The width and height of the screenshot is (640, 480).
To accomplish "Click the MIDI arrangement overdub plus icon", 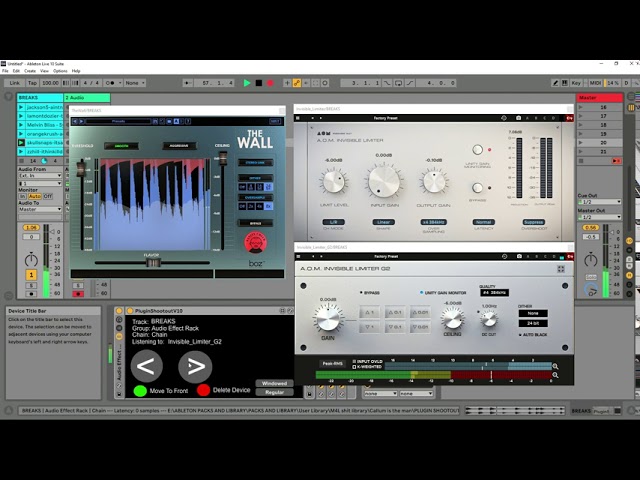I will [x=287, y=83].
